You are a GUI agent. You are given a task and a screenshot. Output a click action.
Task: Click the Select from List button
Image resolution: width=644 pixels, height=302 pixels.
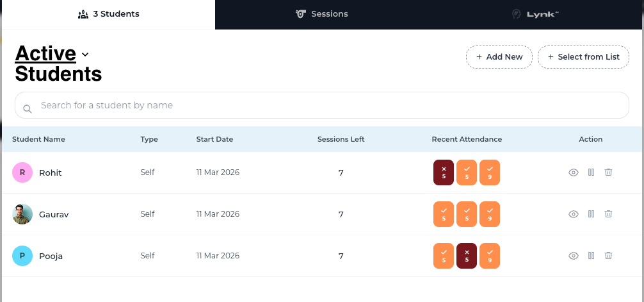tap(583, 57)
